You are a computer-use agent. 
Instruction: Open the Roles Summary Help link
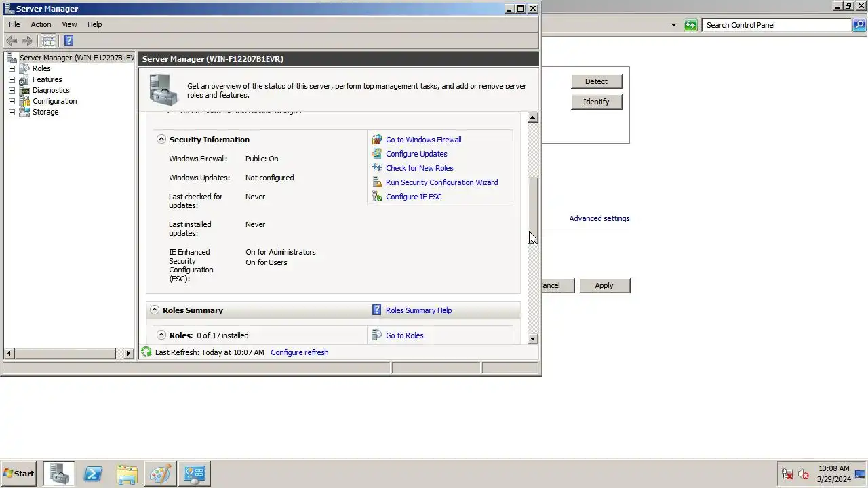[418, 310]
